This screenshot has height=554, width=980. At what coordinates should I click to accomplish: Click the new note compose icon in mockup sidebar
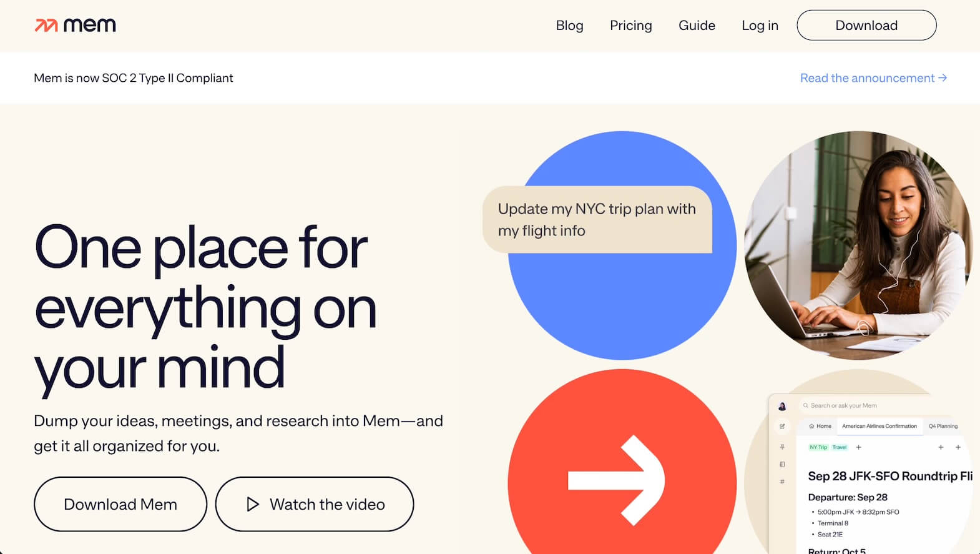pos(782,427)
